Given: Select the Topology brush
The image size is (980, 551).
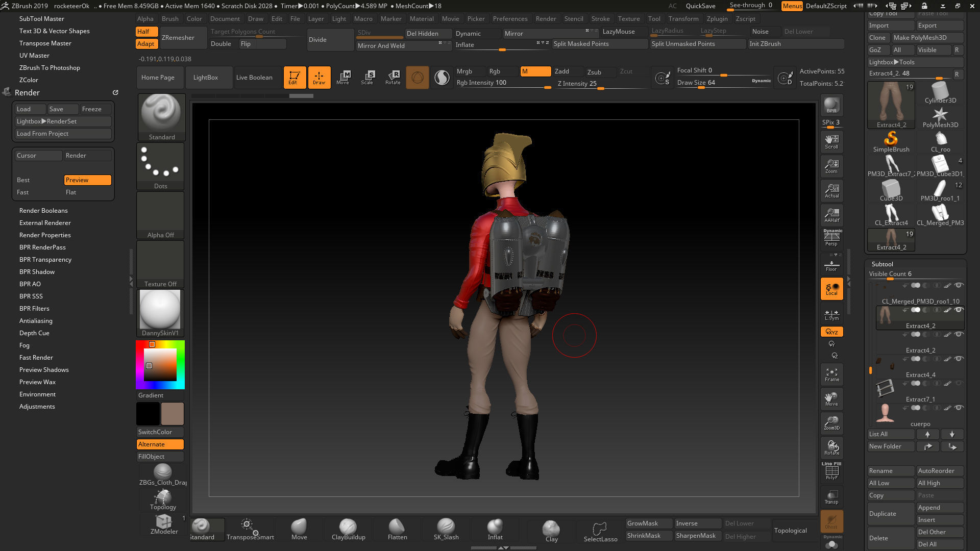Looking at the screenshot, I should tap(163, 499).
